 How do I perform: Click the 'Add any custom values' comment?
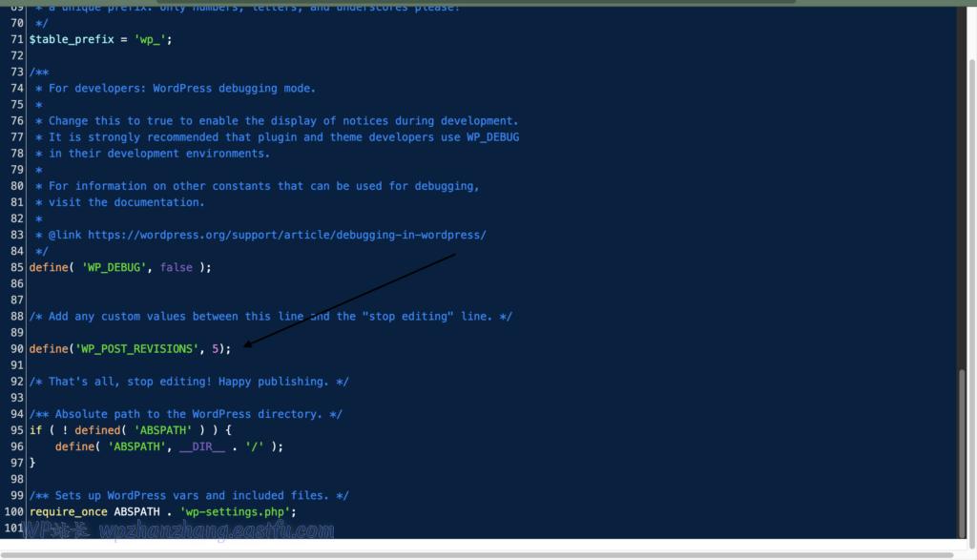[270, 317]
